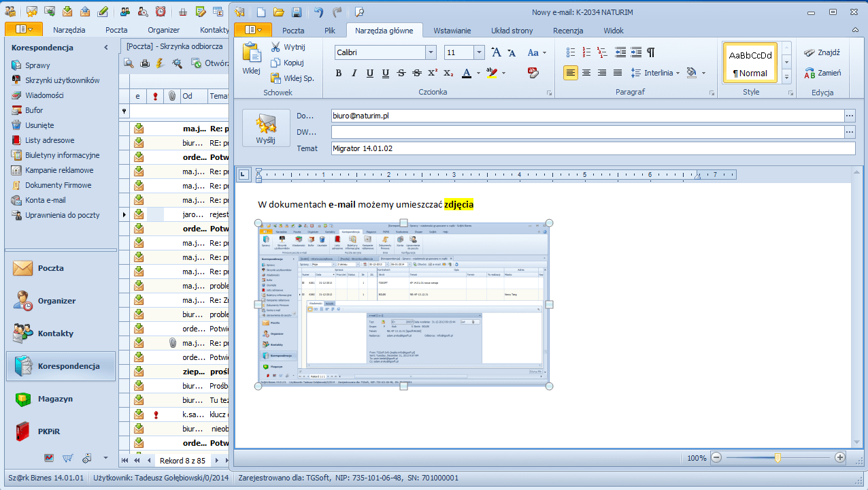Apply numbered list formatting

[586, 52]
